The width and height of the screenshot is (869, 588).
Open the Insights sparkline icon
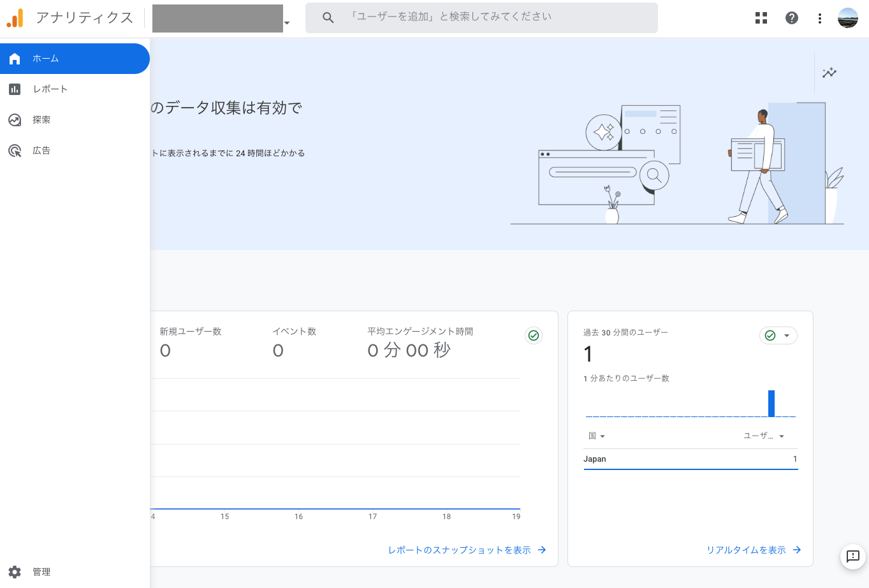(x=829, y=73)
